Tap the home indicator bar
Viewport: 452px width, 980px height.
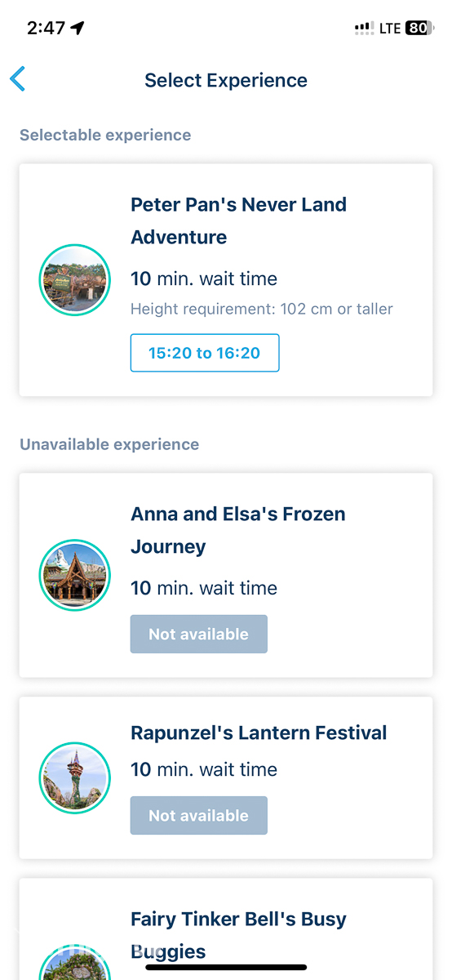(x=226, y=967)
